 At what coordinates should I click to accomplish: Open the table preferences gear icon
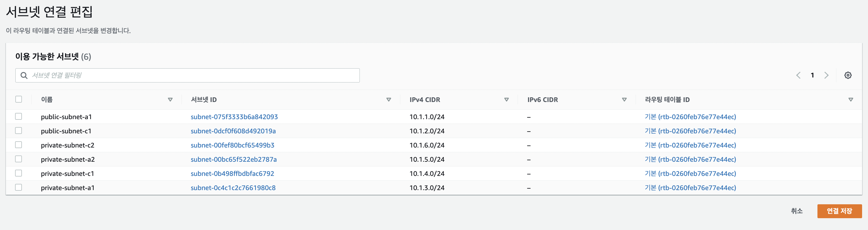(x=848, y=75)
